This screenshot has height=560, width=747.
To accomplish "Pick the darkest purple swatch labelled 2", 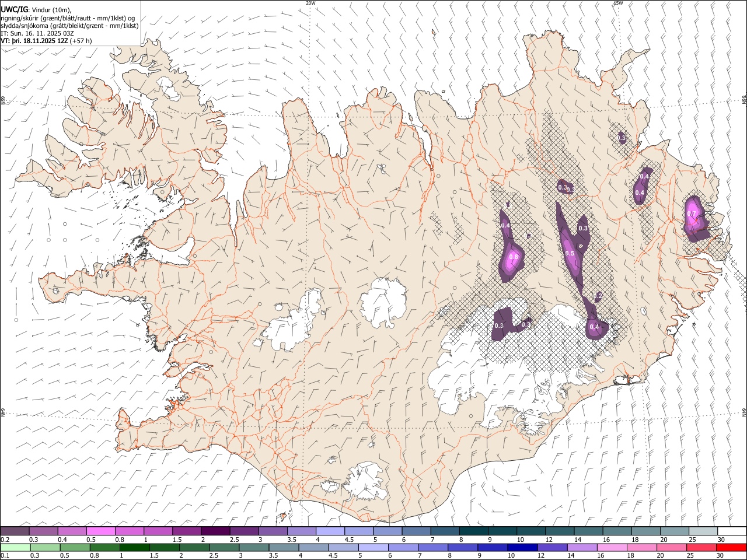I will (215, 531).
